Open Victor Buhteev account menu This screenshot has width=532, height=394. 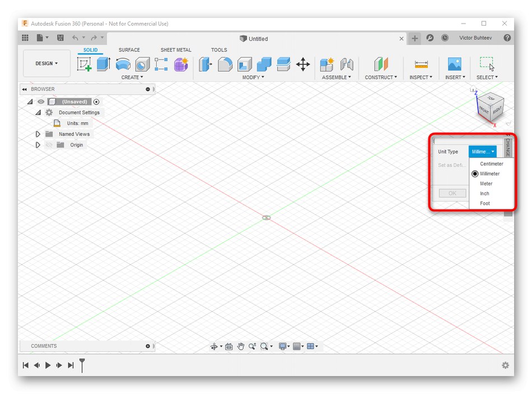click(475, 38)
